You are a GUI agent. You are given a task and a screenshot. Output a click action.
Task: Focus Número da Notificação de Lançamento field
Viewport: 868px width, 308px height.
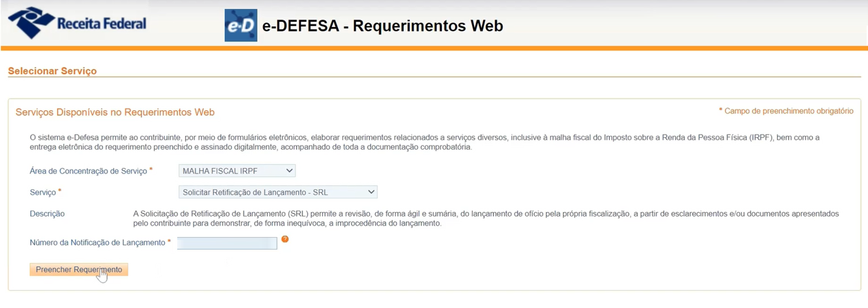[x=227, y=243]
